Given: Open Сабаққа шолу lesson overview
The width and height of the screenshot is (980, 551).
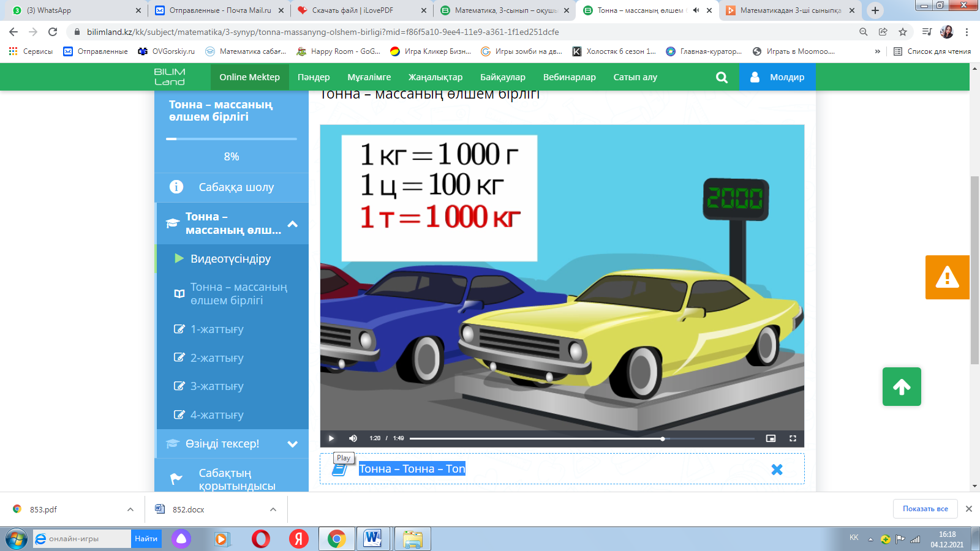Looking at the screenshot, I should tap(236, 187).
